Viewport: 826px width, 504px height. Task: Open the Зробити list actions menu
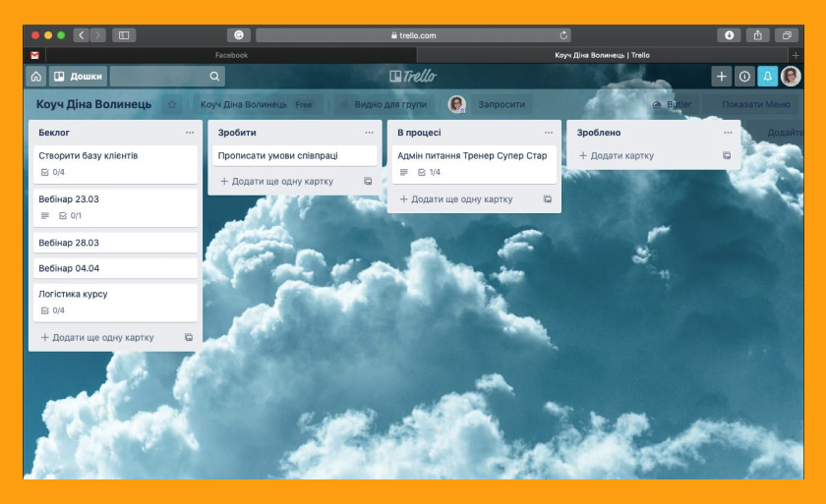pos(369,133)
